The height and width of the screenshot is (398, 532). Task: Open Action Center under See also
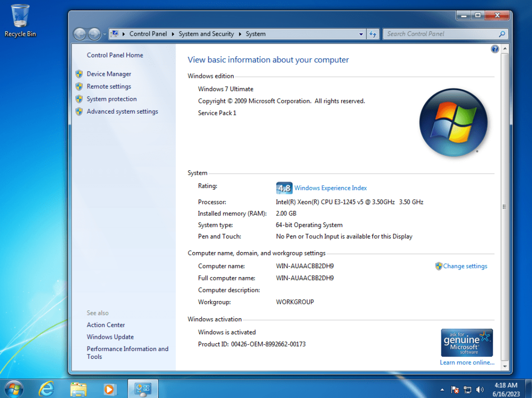pos(106,325)
